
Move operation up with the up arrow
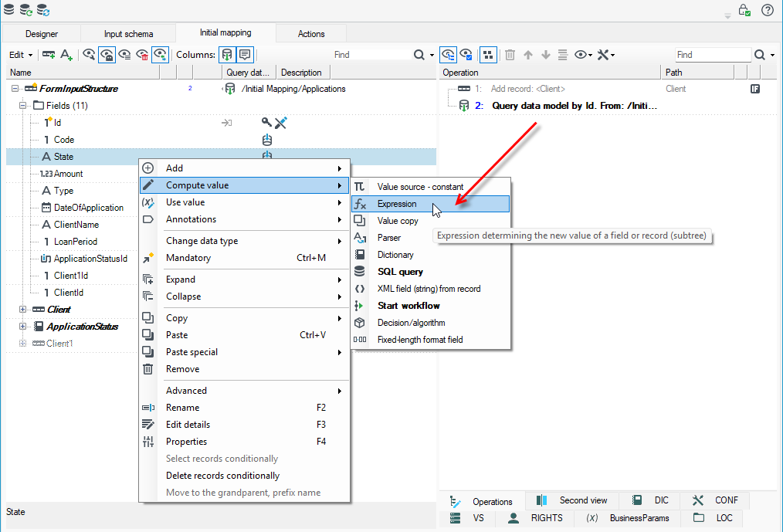point(528,55)
